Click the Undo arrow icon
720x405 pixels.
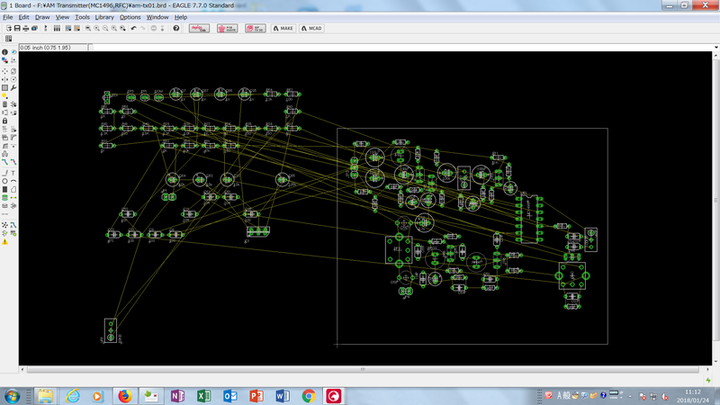coord(134,28)
